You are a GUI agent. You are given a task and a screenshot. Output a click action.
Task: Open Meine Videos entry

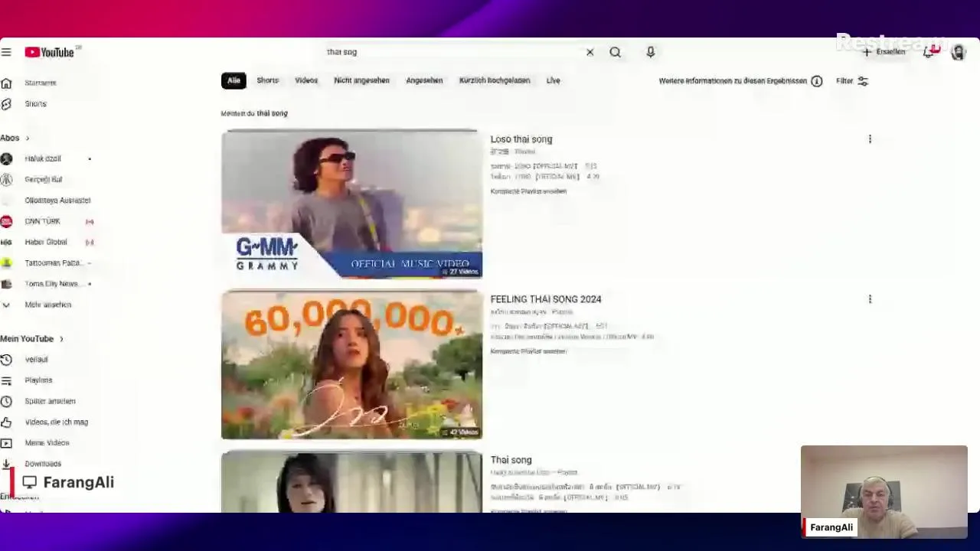[x=47, y=442]
